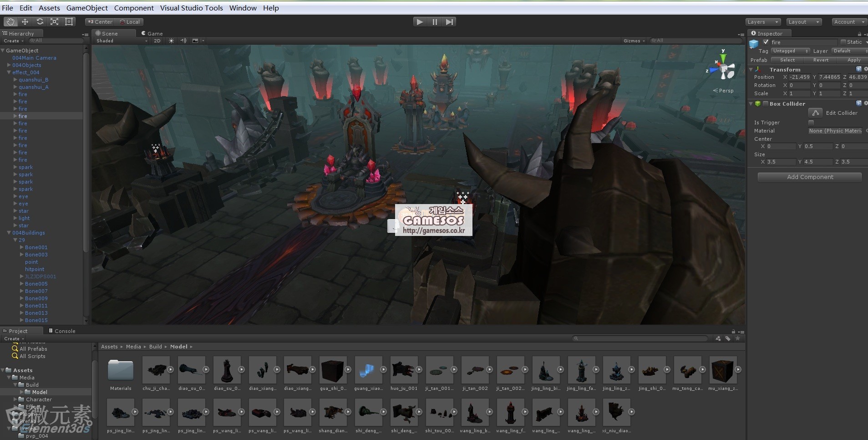Screen dimensions: 868x440
Task: Open the Hierarchy Create menu button
Action: 13,41
